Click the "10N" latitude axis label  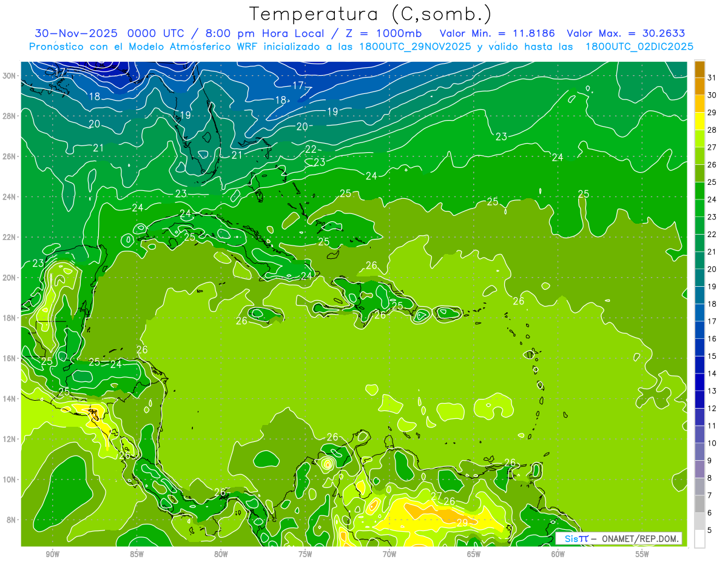pos(9,480)
